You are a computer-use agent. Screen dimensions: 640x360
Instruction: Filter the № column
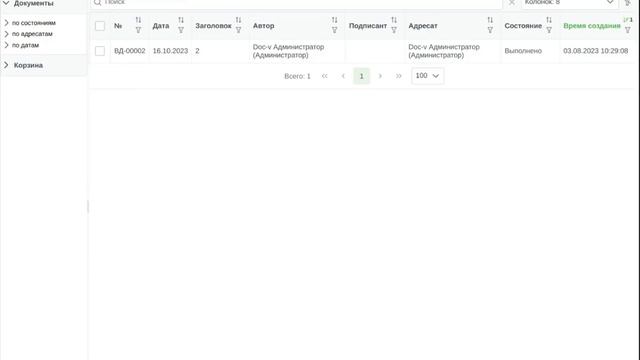pyautogui.click(x=138, y=30)
